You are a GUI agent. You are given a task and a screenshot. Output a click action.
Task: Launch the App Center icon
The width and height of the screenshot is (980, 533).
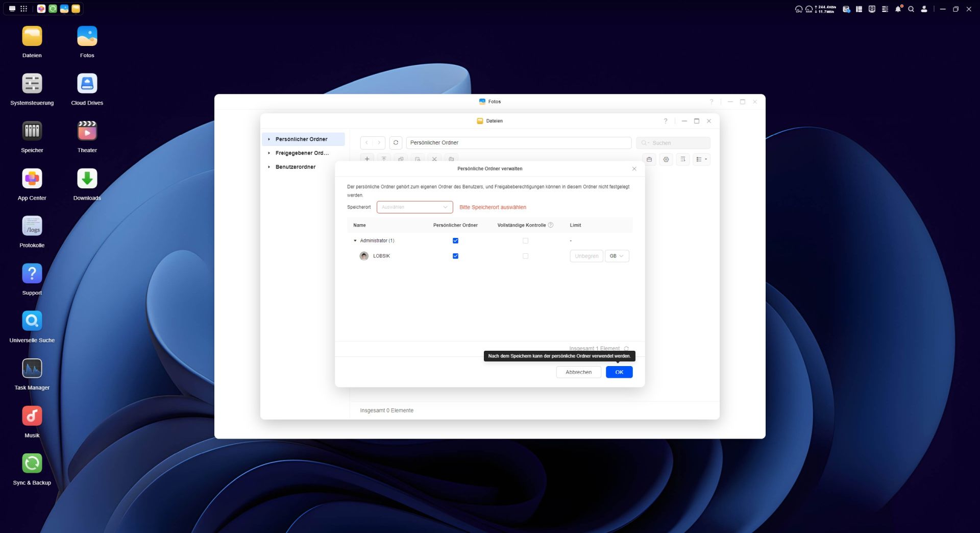[x=32, y=179]
